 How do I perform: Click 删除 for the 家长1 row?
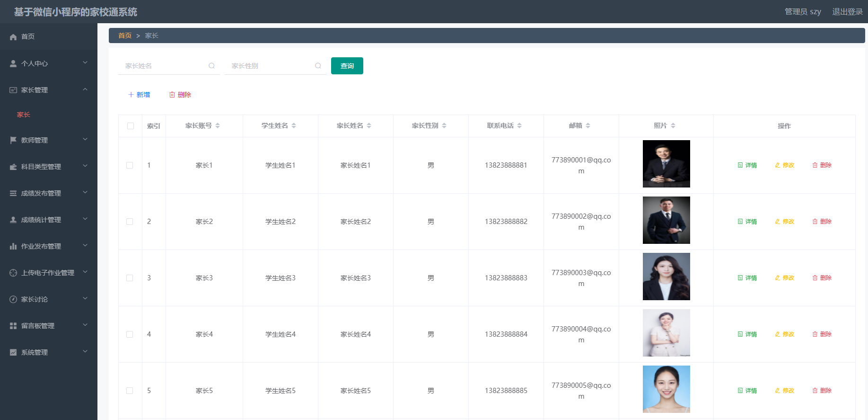822,165
